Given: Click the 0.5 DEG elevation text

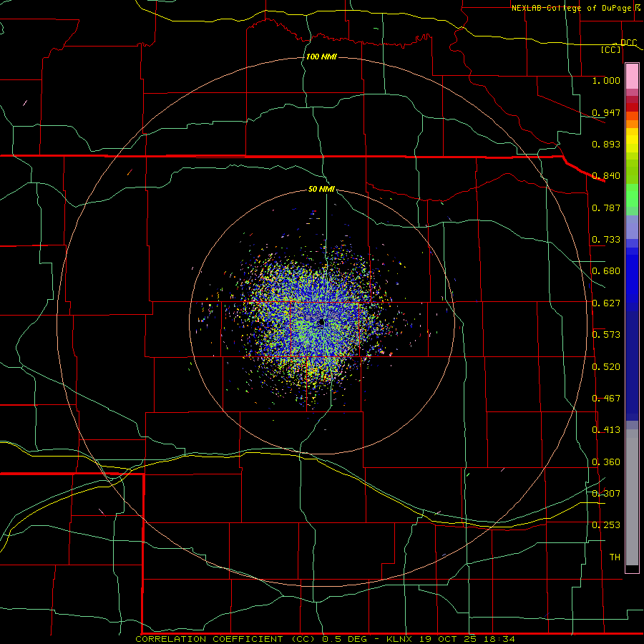Looking at the screenshot, I should (x=346, y=639).
